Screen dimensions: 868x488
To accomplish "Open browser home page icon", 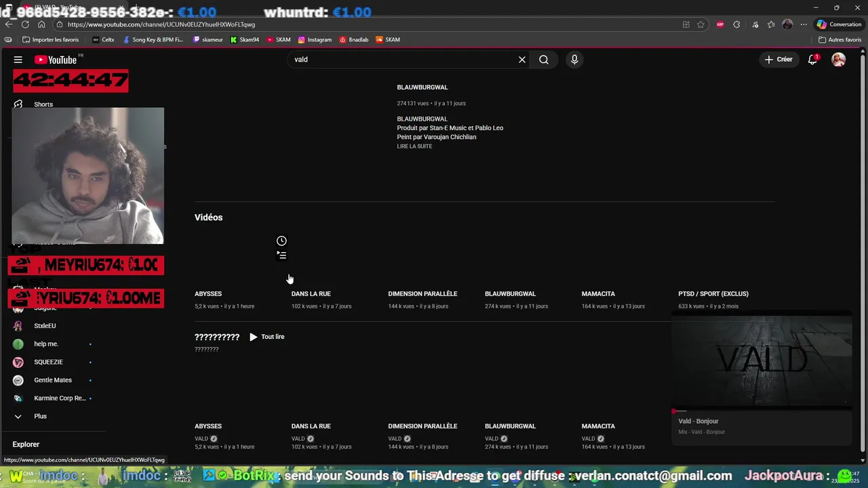I will [x=41, y=24].
